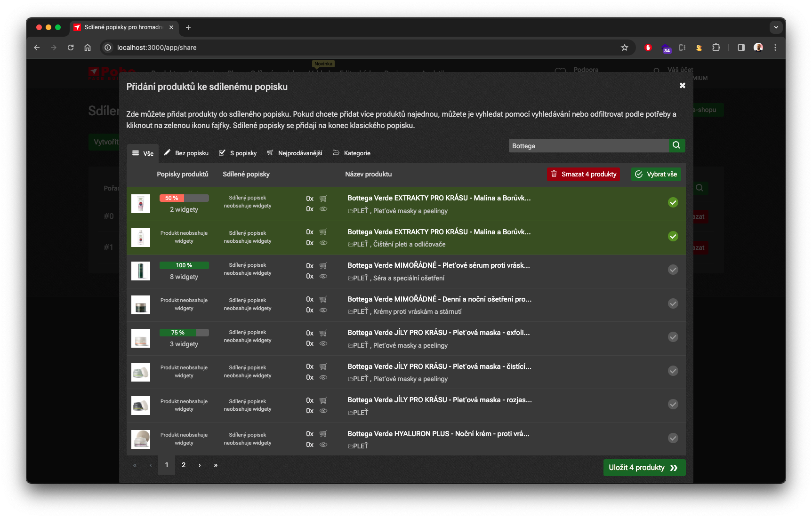Click thumbnail of Pleťová maska exfoli product
This screenshot has width=812, height=518.
click(141, 338)
